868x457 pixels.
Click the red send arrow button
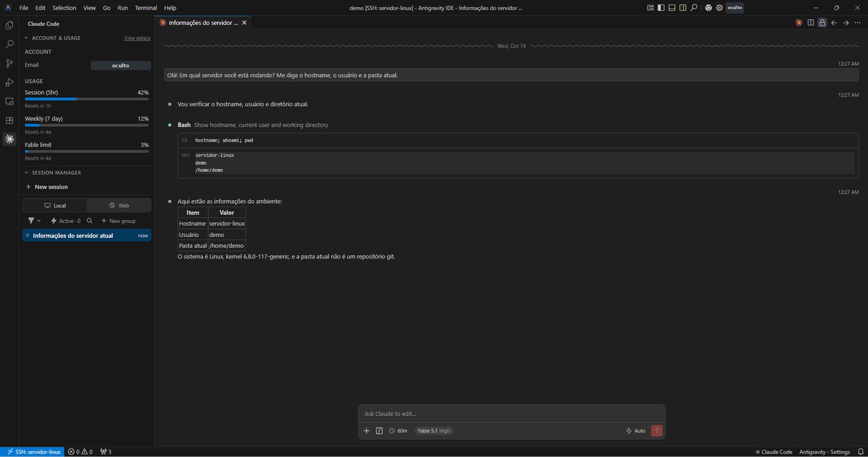[x=657, y=431]
